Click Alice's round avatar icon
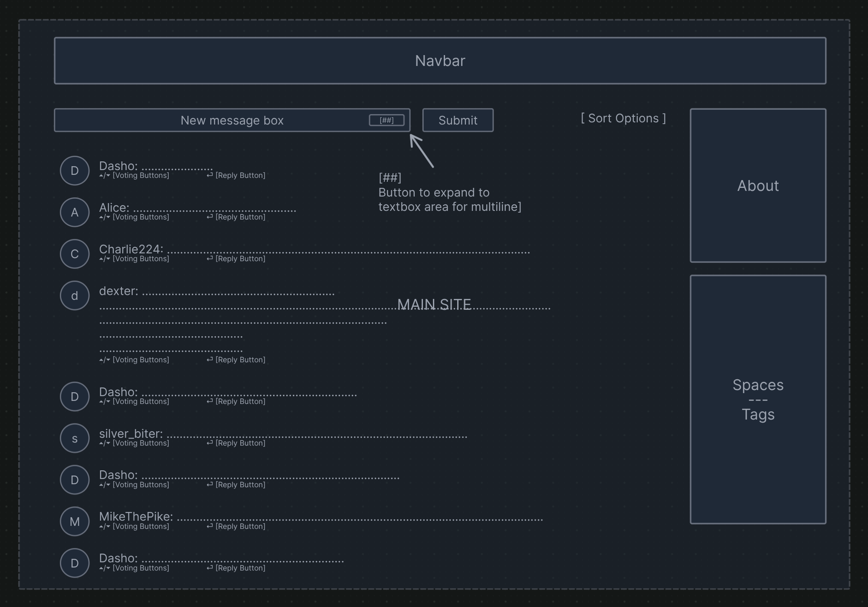868x607 pixels. click(75, 212)
